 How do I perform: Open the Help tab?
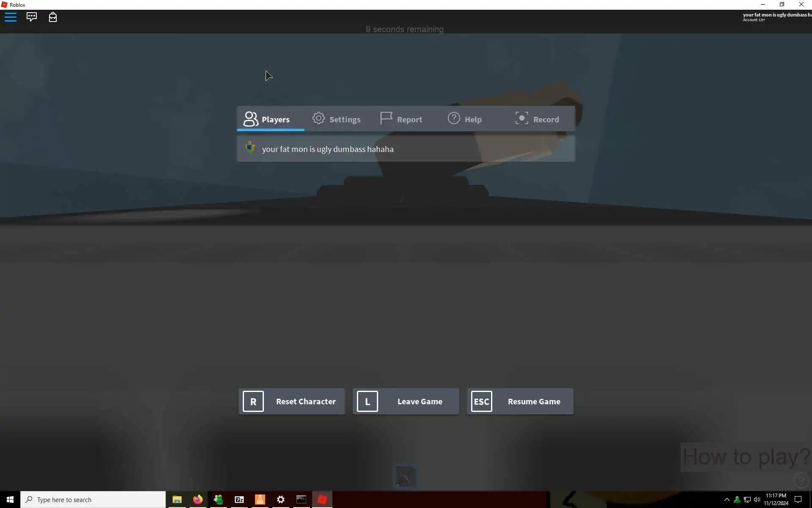tap(465, 119)
